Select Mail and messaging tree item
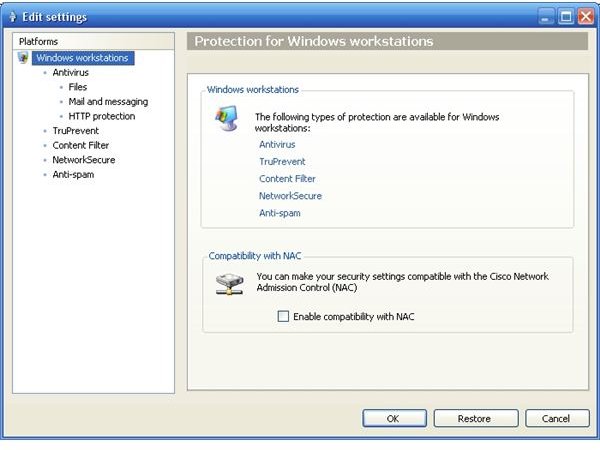 108,101
